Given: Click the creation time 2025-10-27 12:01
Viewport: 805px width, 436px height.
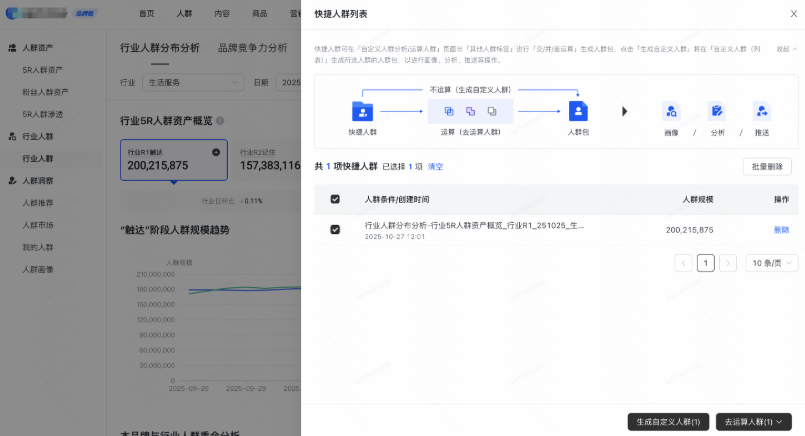Looking at the screenshot, I should [395, 237].
